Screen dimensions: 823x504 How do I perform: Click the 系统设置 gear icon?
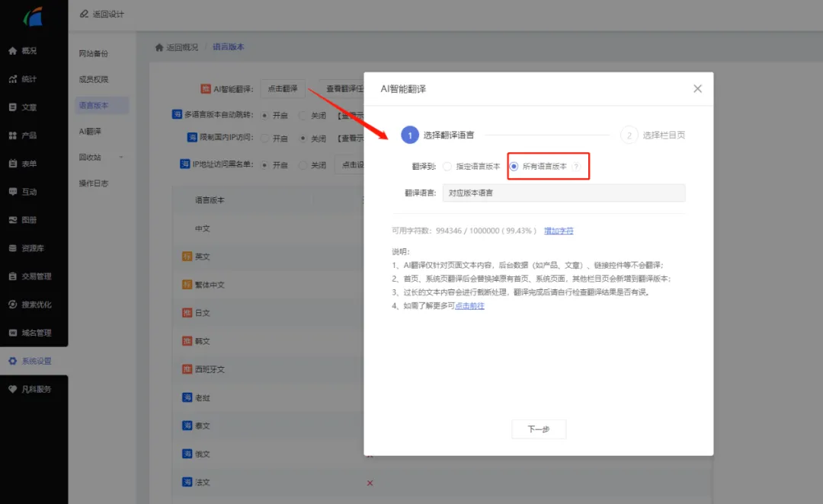click(x=13, y=361)
